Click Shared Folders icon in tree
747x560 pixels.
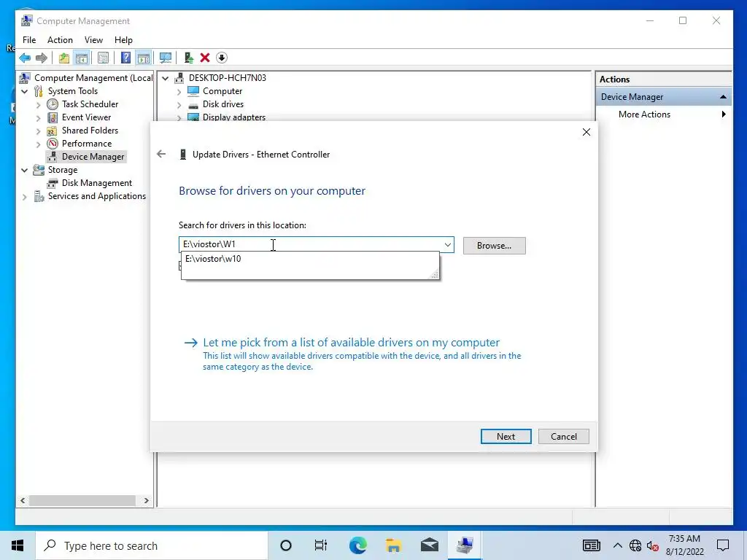tap(53, 131)
